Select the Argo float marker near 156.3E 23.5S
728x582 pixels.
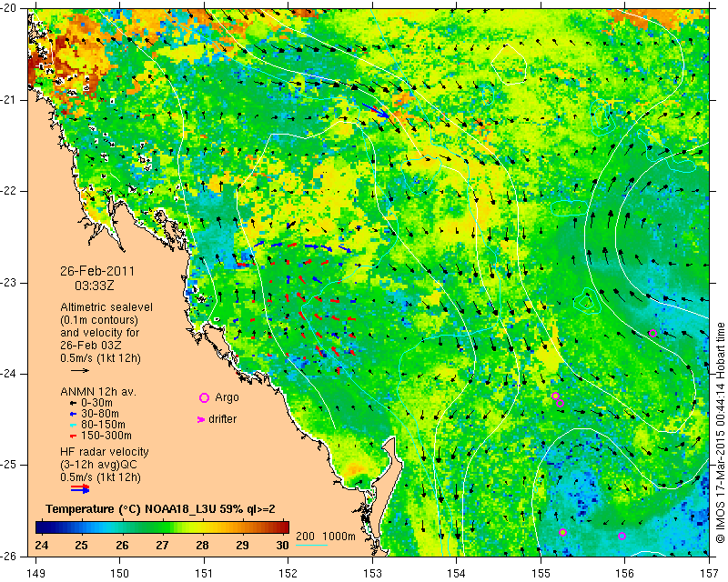click(652, 333)
